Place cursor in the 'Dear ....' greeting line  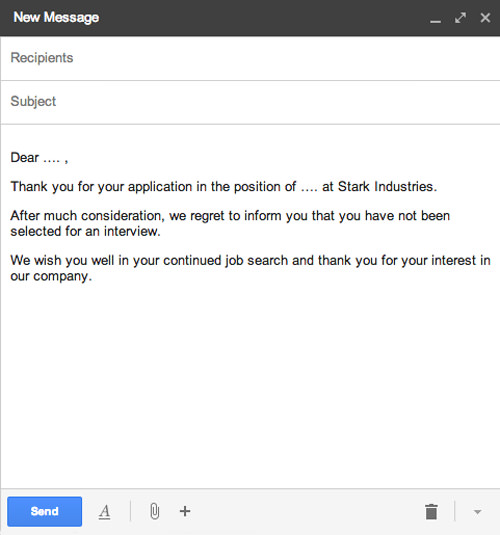tap(39, 158)
